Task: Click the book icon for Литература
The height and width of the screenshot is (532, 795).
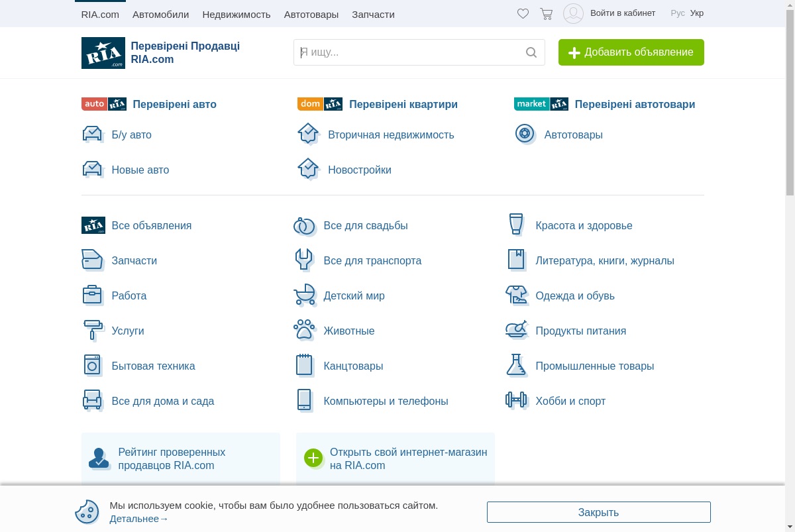Action: (x=517, y=260)
